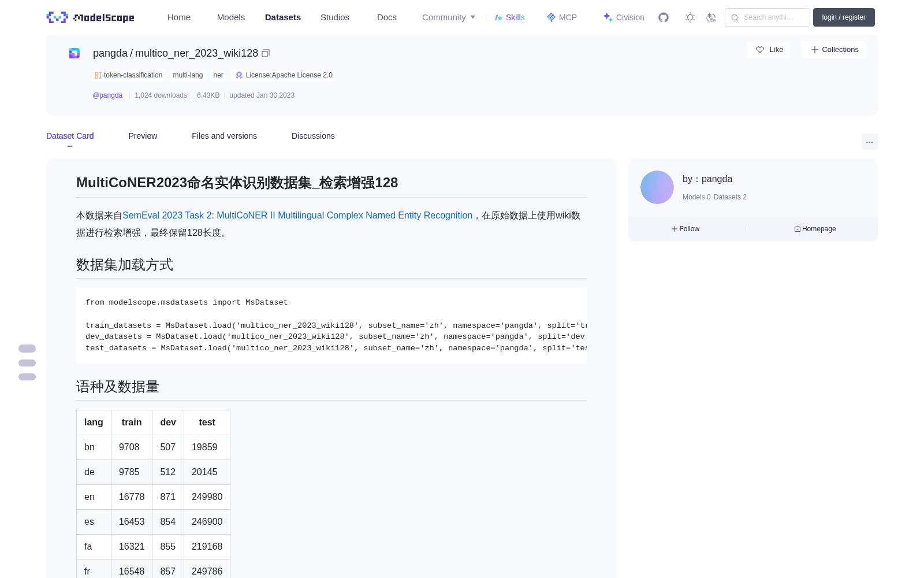Open pangda's Homepage
Image resolution: width=924 pixels, height=578 pixels.
[815, 229]
